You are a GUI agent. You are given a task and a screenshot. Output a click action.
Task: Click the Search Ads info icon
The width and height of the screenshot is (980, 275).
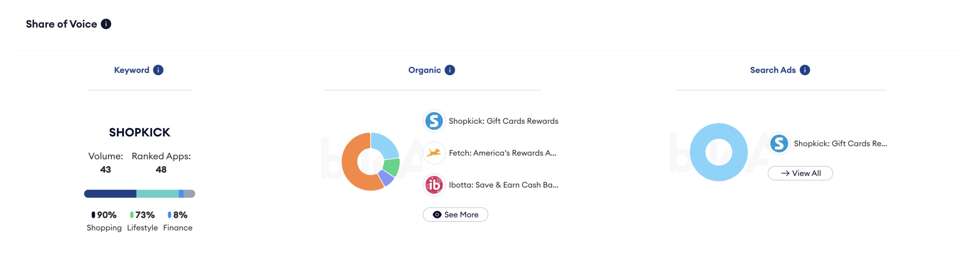[x=805, y=70]
